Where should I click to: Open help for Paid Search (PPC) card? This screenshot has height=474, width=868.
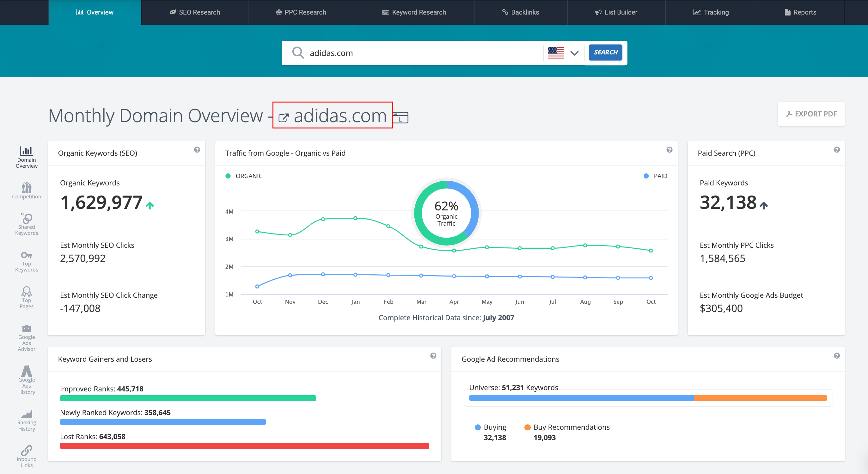837,150
